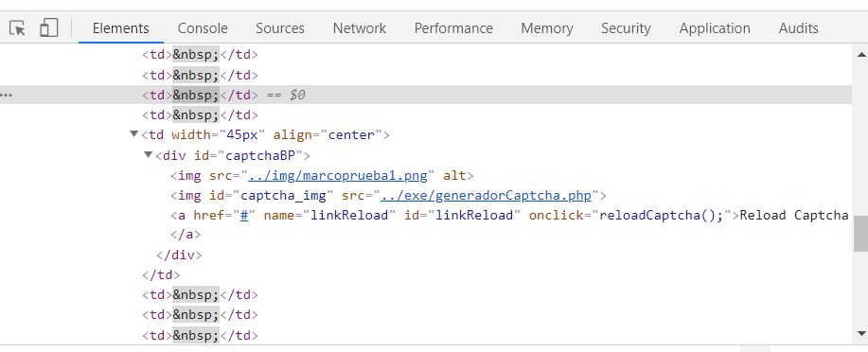Open the Performance tab

[453, 28]
